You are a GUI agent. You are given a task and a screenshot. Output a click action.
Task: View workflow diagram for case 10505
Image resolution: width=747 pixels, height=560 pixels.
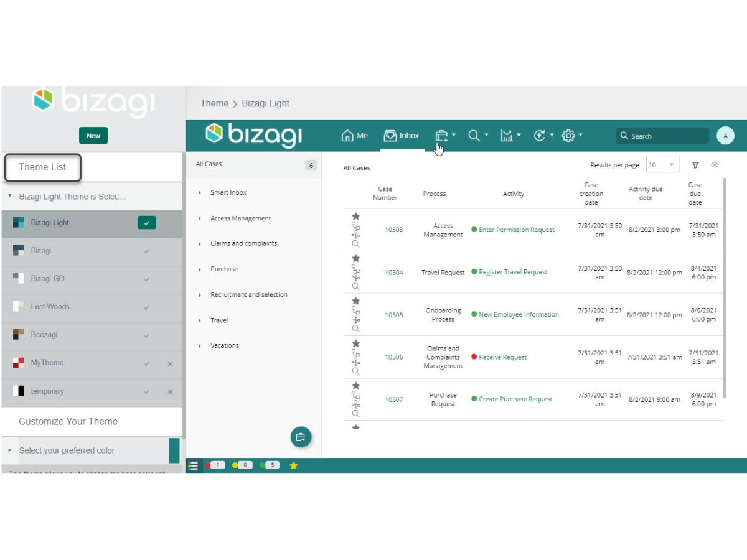(356, 315)
